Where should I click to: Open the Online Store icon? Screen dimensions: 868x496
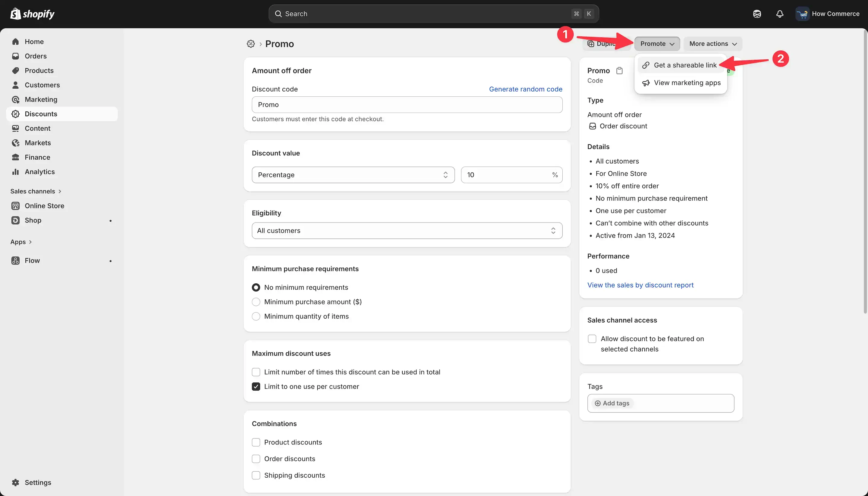click(15, 206)
